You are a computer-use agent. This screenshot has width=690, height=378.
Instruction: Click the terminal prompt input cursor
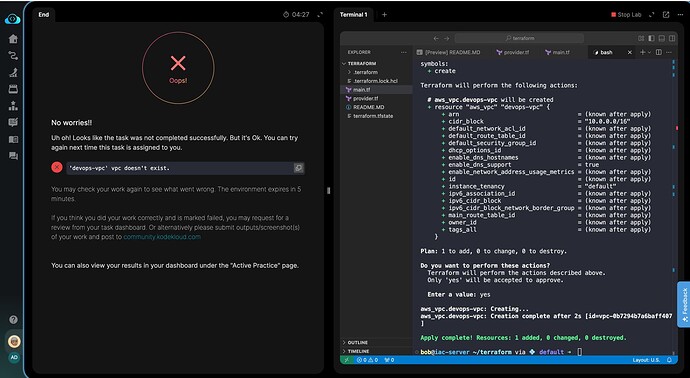(580, 352)
